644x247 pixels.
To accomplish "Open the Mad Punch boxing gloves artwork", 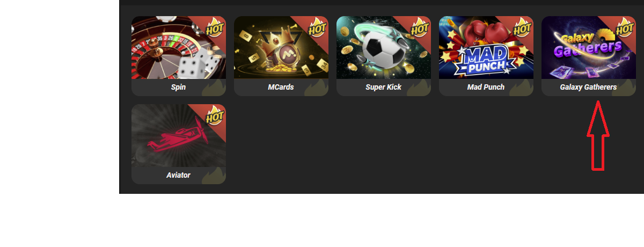I will coord(486,47).
